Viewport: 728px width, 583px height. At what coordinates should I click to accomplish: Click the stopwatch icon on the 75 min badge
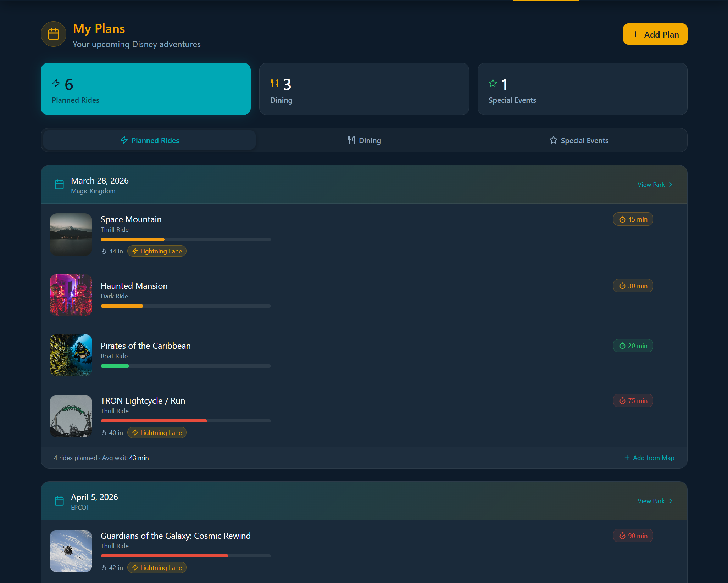(x=623, y=400)
